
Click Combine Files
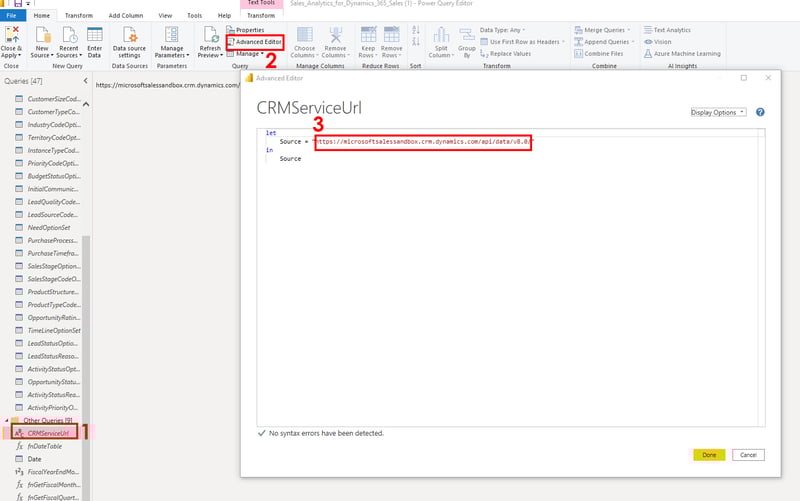tap(599, 54)
